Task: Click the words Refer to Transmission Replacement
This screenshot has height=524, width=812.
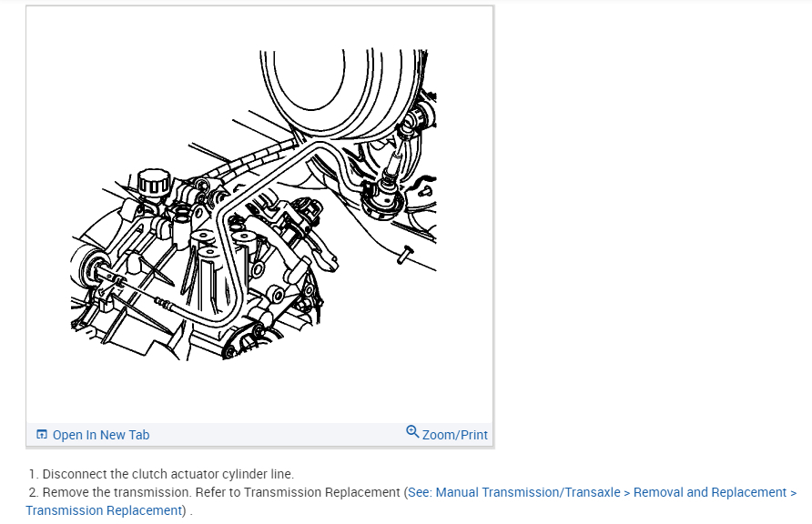Action: [x=298, y=492]
